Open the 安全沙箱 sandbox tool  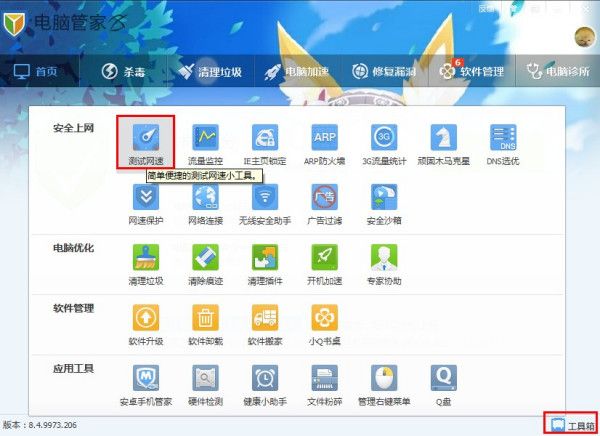(x=384, y=204)
